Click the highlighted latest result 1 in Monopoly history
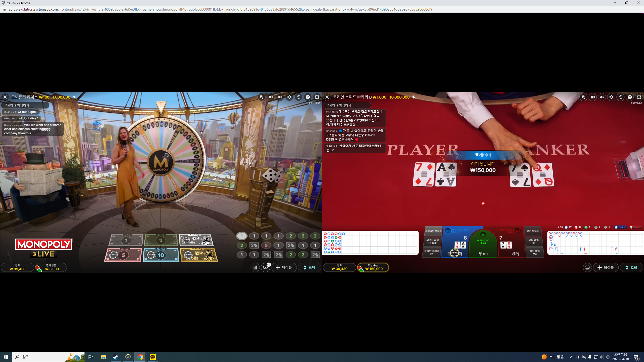Screen dimensions: 644x362 point(242,236)
